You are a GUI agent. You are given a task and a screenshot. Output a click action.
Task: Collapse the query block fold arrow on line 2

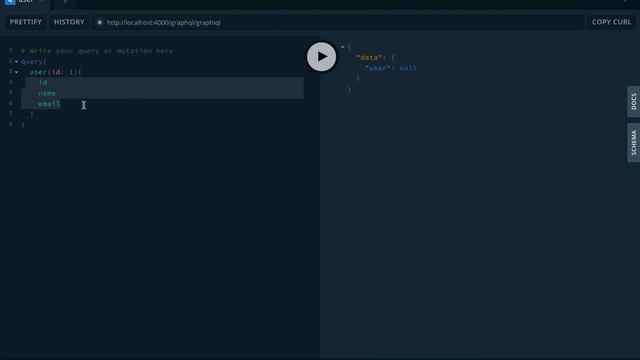(16, 62)
